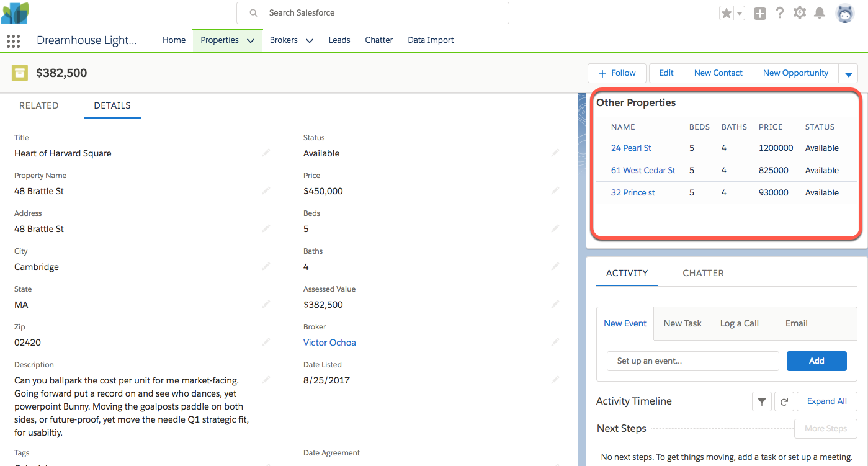Switch to the CHATTER side tab

coord(703,273)
